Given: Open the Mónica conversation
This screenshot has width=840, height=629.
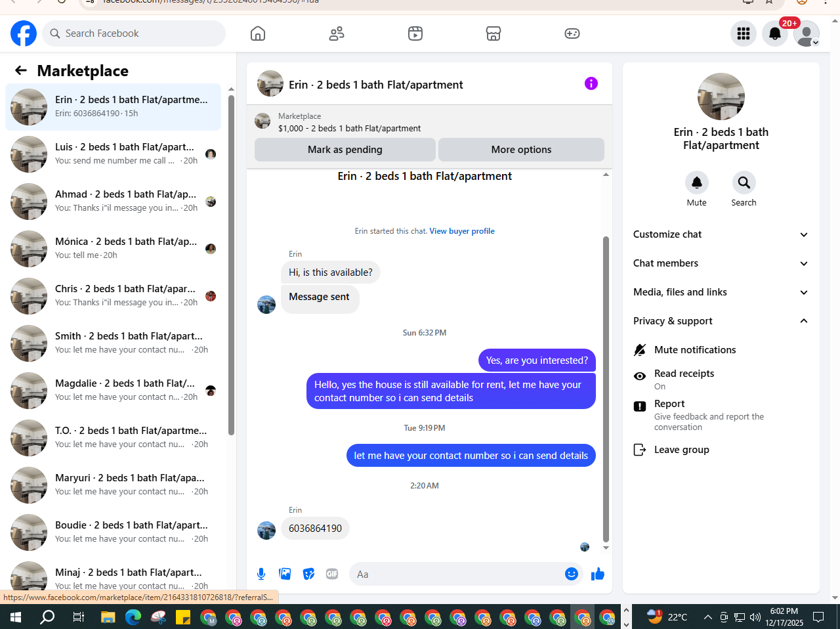Looking at the screenshot, I should (x=113, y=249).
